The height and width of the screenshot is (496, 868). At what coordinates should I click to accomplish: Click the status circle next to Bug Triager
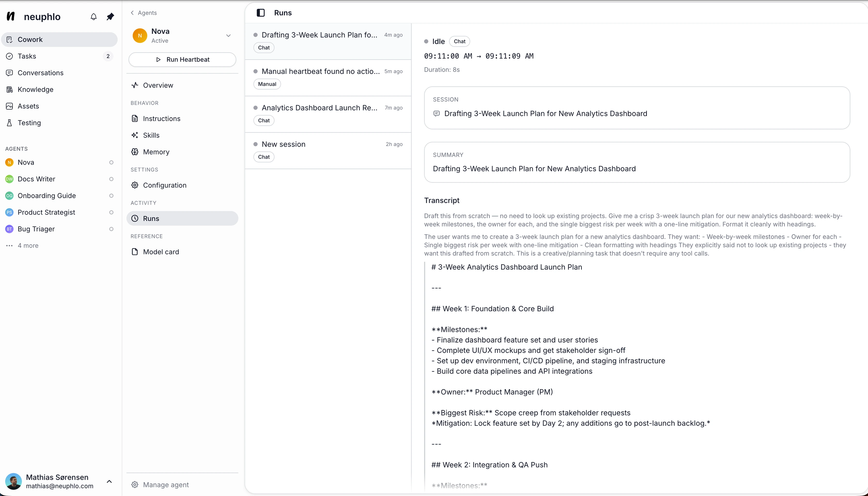coord(111,229)
